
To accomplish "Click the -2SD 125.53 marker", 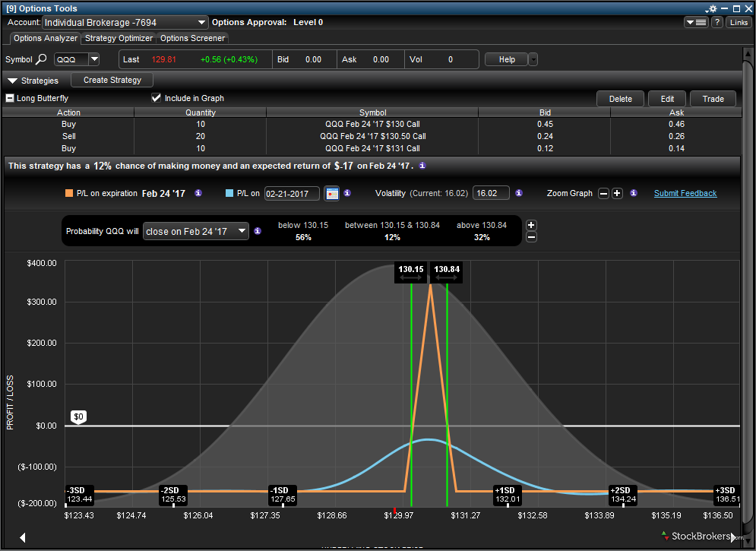I will (173, 495).
